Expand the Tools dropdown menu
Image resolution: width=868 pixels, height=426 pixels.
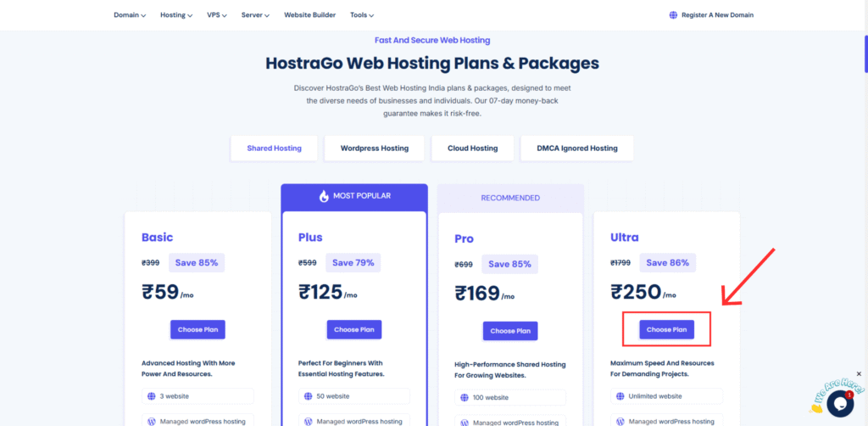coord(362,15)
